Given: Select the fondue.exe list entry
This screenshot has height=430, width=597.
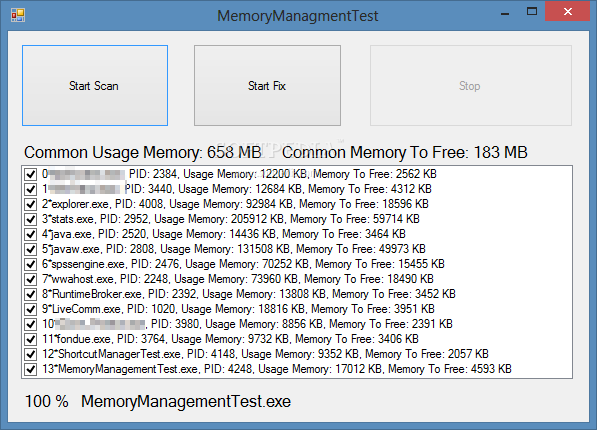Looking at the screenshot, I should click(x=230, y=339).
